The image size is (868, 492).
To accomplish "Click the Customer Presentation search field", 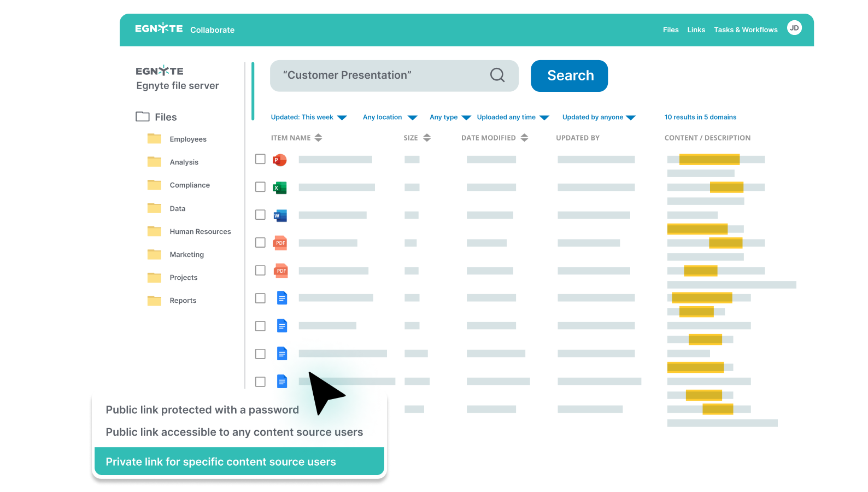I will [x=383, y=75].
